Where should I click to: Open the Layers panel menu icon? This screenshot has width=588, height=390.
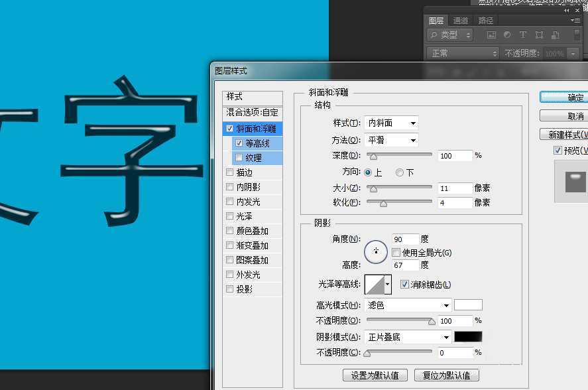pyautogui.click(x=579, y=20)
